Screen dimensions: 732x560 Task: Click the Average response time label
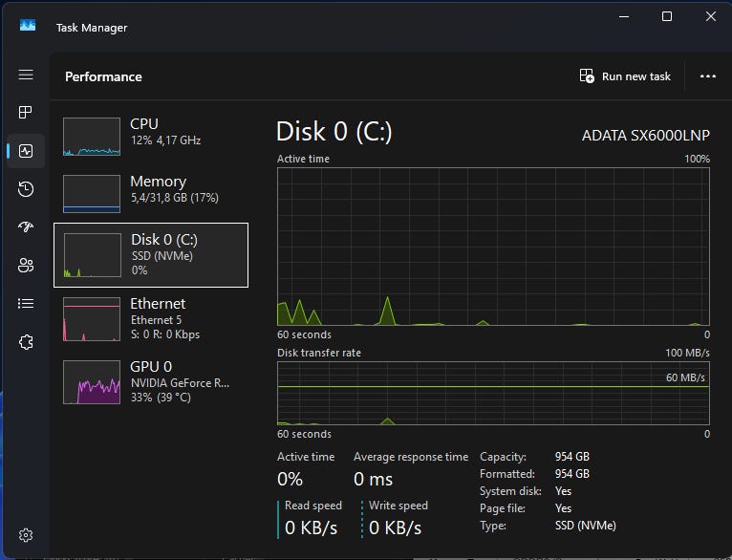tap(411, 457)
